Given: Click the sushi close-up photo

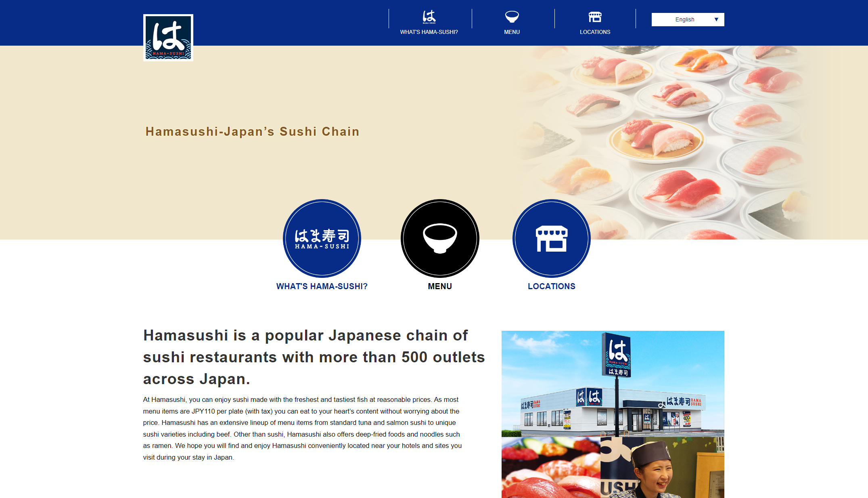Looking at the screenshot, I should [551, 467].
